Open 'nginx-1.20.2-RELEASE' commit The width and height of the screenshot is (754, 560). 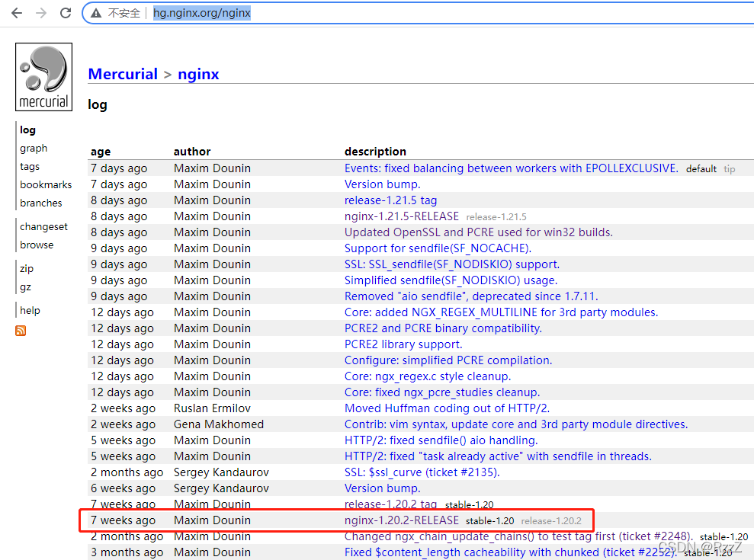402,520
